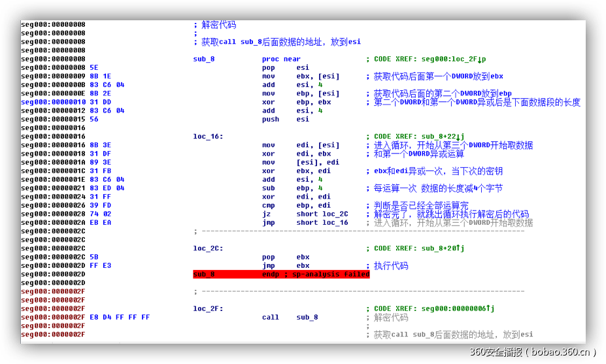
Task: Click the top comment '解密代码'
Action: pyautogui.click(x=218, y=25)
